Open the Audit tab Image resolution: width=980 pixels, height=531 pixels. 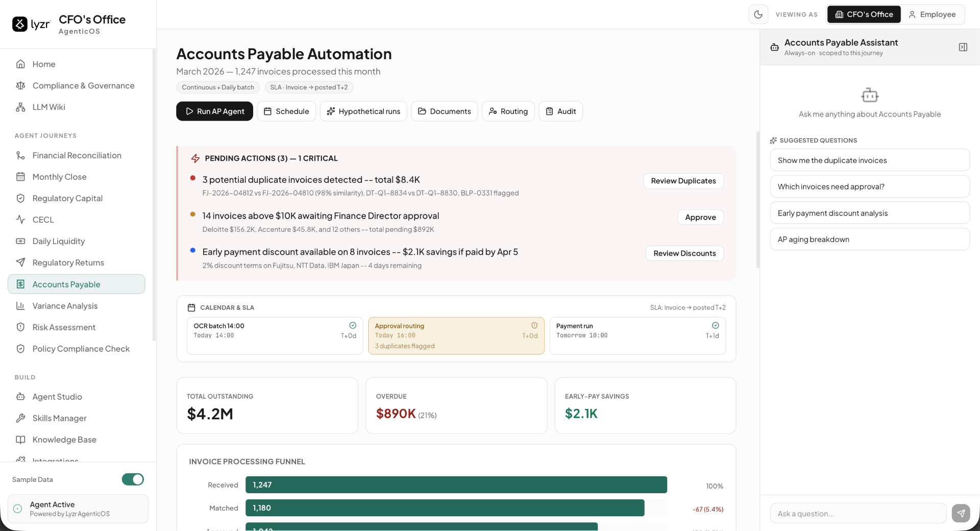[560, 111]
